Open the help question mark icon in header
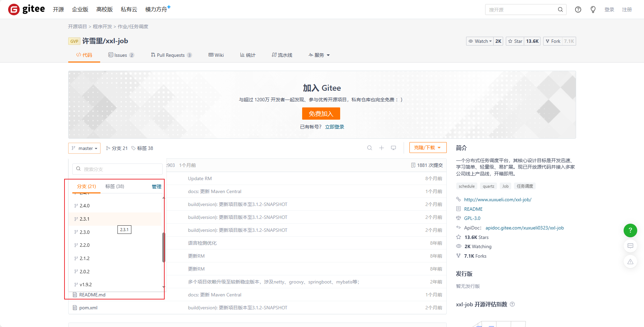 coord(578,10)
